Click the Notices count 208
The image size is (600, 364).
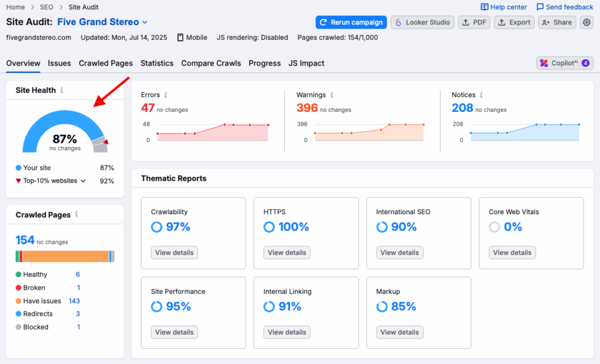pyautogui.click(x=462, y=108)
